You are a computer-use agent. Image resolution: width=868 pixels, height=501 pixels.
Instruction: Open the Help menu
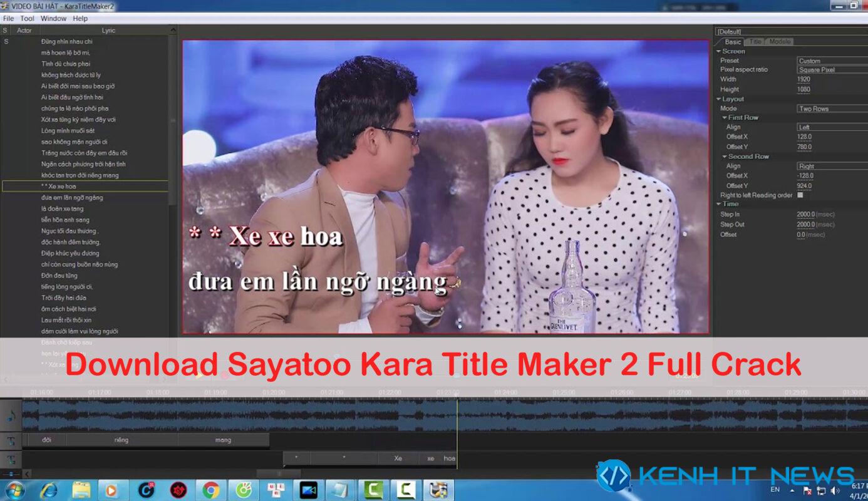tap(80, 18)
